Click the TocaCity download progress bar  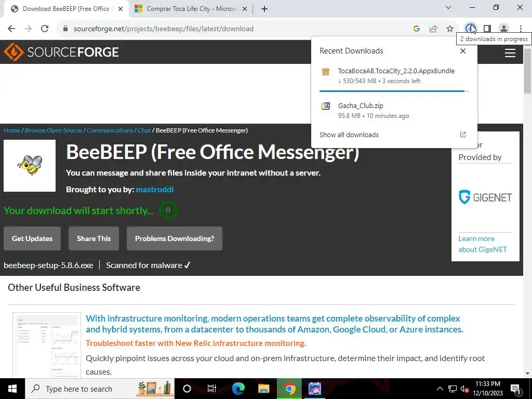click(x=394, y=91)
